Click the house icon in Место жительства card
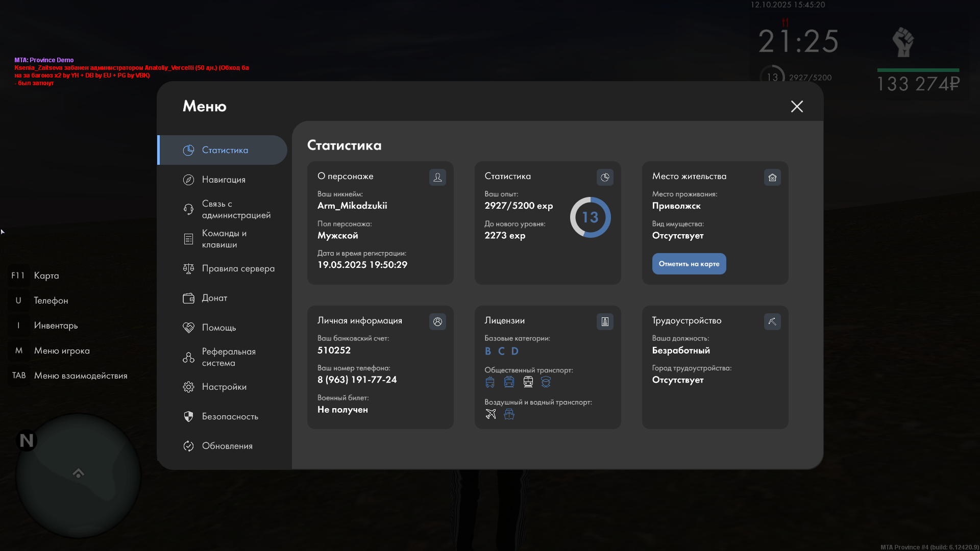 [772, 177]
